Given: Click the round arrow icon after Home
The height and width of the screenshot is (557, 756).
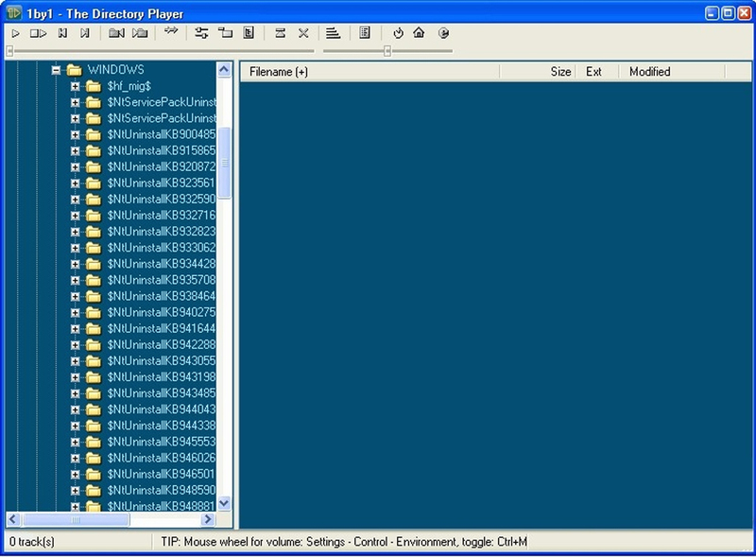Looking at the screenshot, I should pyautogui.click(x=443, y=33).
